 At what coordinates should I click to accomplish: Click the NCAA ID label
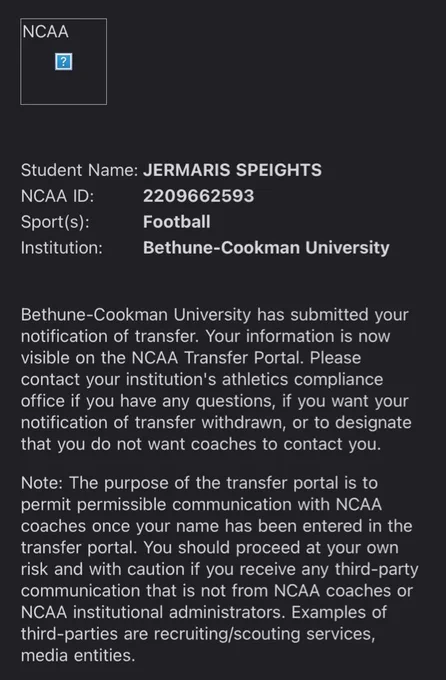pyautogui.click(x=57, y=196)
